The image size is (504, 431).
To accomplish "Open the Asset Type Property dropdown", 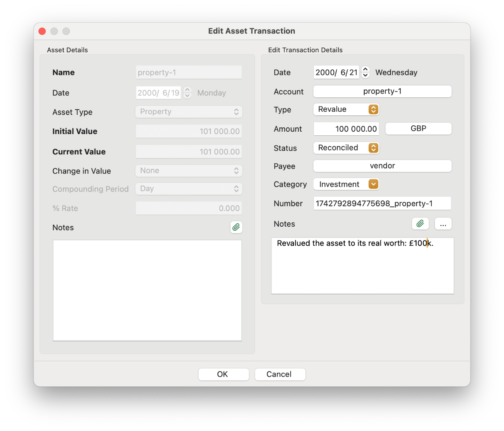I will [x=189, y=112].
